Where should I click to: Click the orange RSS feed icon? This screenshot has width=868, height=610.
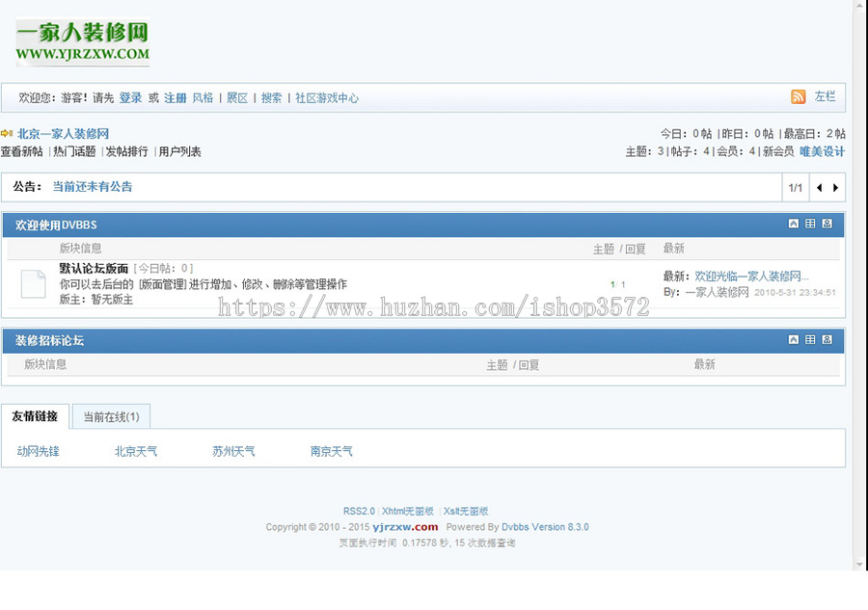pyautogui.click(x=798, y=96)
